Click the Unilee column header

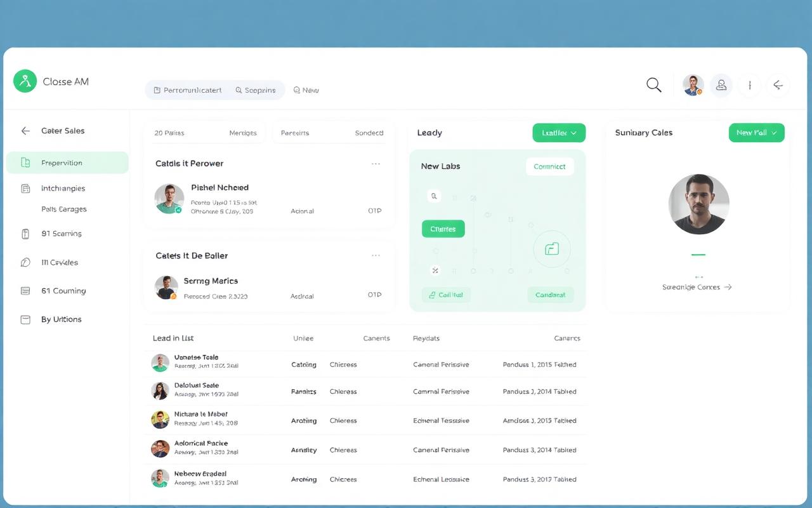303,338
